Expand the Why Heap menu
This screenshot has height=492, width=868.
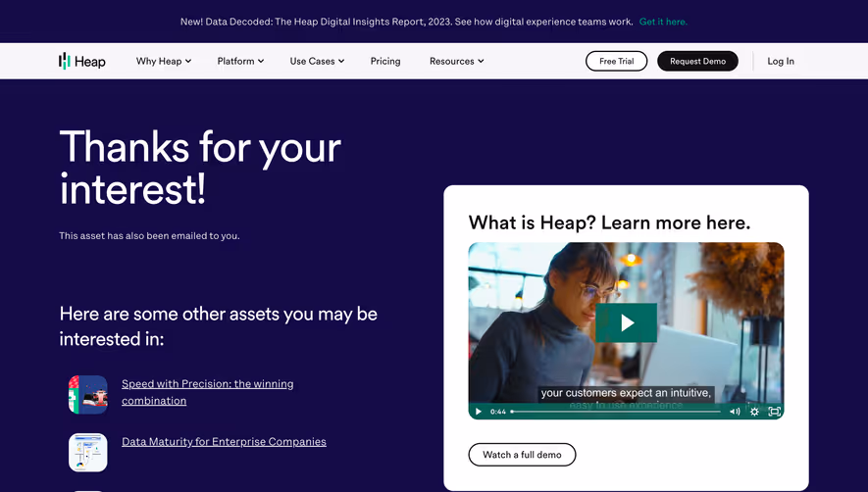coord(164,61)
